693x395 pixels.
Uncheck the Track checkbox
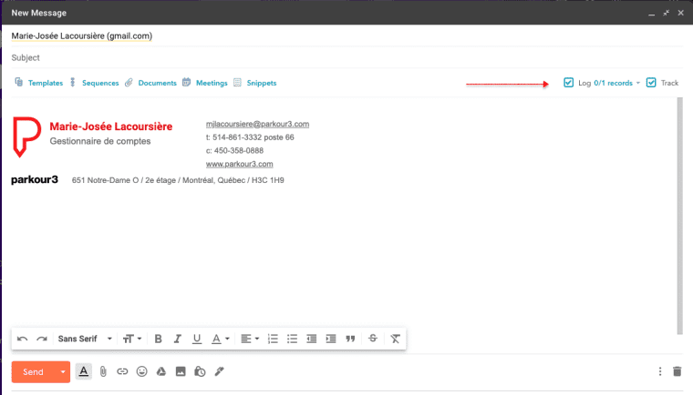tap(651, 83)
